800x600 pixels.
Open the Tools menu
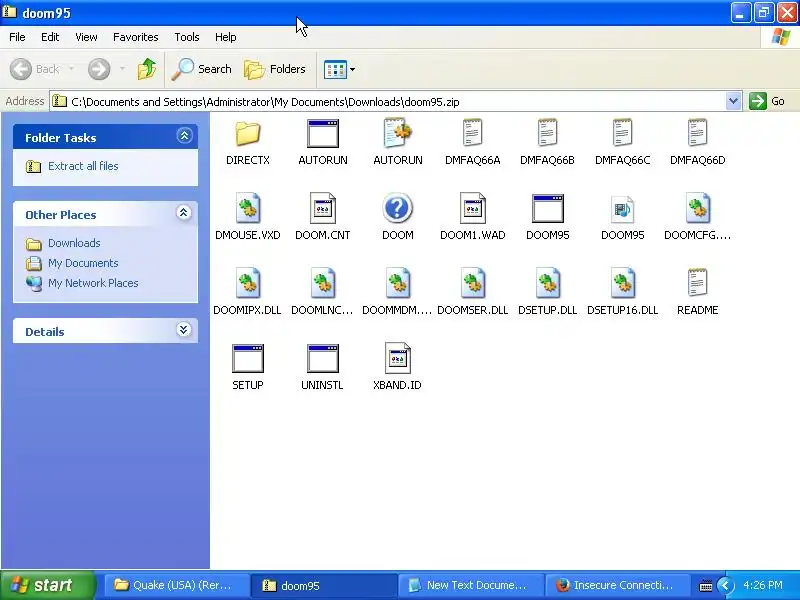click(x=187, y=37)
